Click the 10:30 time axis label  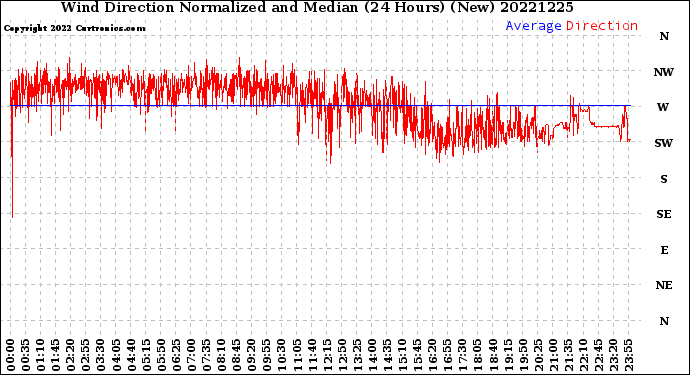pos(281,356)
